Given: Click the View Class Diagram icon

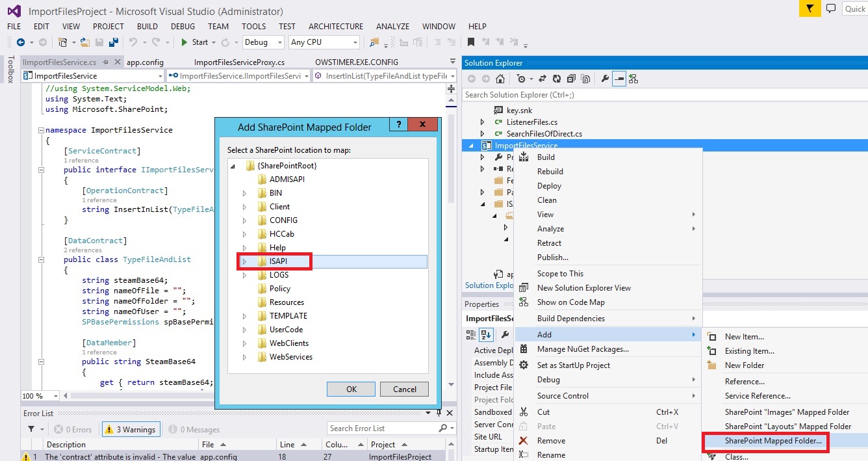Looking at the screenshot, I should click(x=633, y=79).
